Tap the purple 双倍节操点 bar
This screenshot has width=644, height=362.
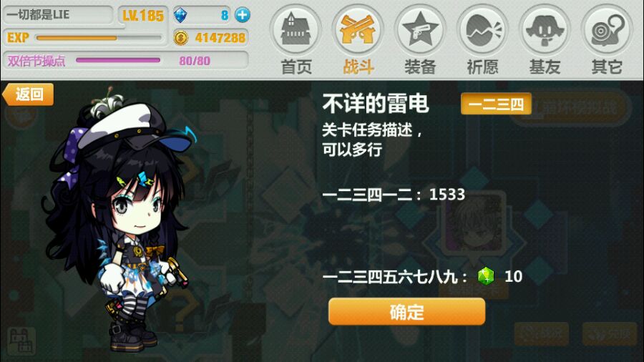(118, 60)
